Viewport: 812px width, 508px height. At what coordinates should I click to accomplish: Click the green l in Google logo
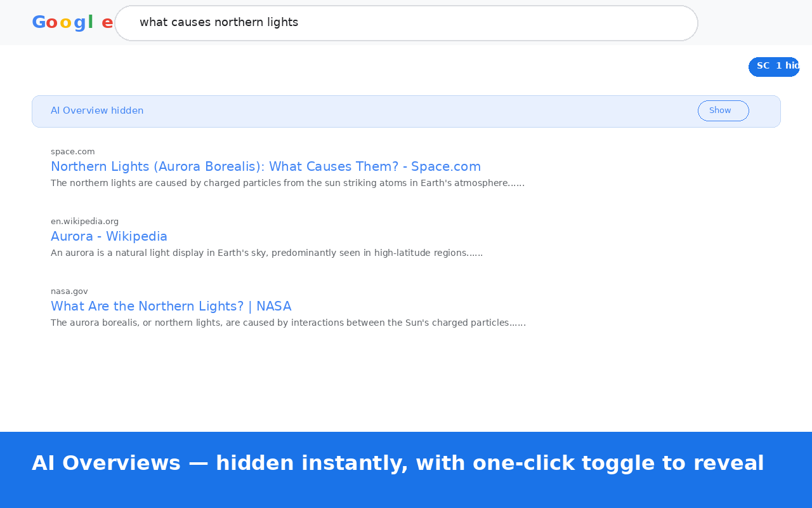[91, 22]
